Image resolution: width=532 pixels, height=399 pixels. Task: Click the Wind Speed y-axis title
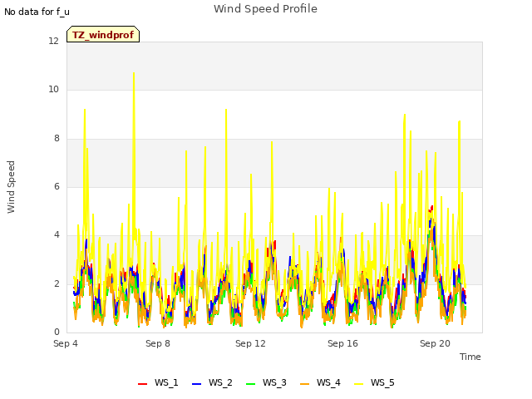(11, 187)
